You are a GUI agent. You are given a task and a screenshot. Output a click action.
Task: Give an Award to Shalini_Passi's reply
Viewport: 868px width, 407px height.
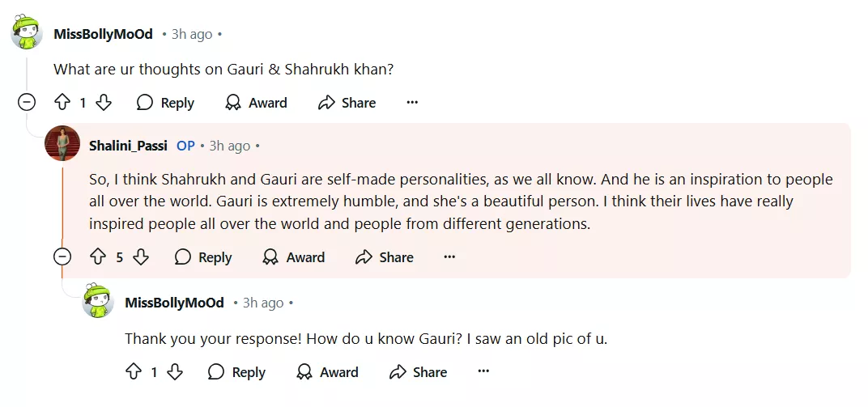click(x=294, y=257)
